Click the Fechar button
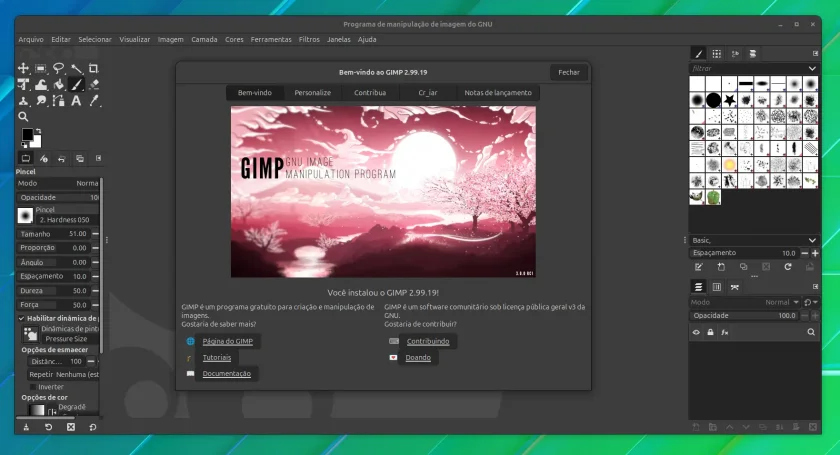This screenshot has height=455, width=840. [569, 72]
